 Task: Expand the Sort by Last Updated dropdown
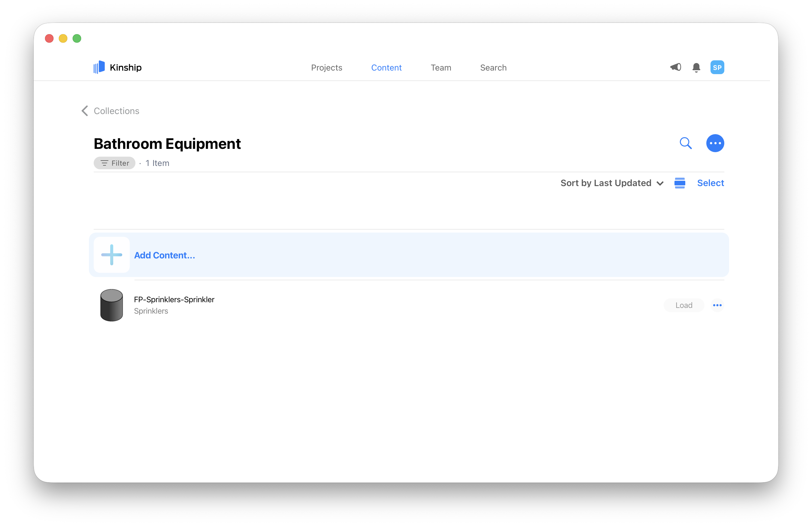(612, 183)
